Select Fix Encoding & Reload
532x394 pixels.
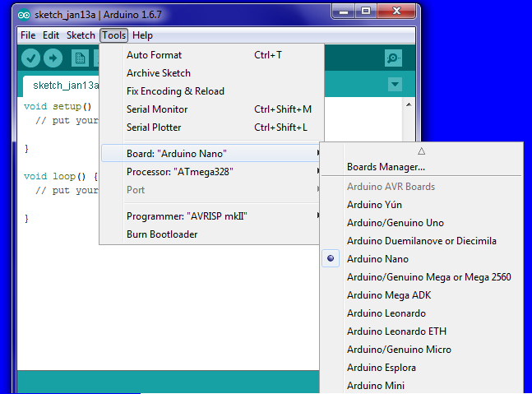pos(210,91)
